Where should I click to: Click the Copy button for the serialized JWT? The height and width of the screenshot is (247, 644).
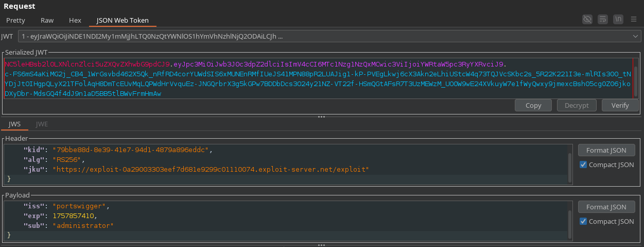tap(533, 105)
